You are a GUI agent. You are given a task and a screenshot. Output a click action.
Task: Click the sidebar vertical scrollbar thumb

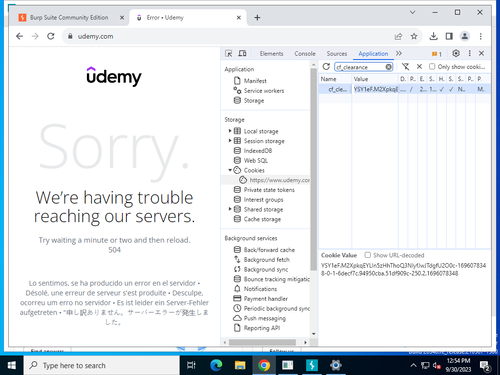tap(313, 169)
